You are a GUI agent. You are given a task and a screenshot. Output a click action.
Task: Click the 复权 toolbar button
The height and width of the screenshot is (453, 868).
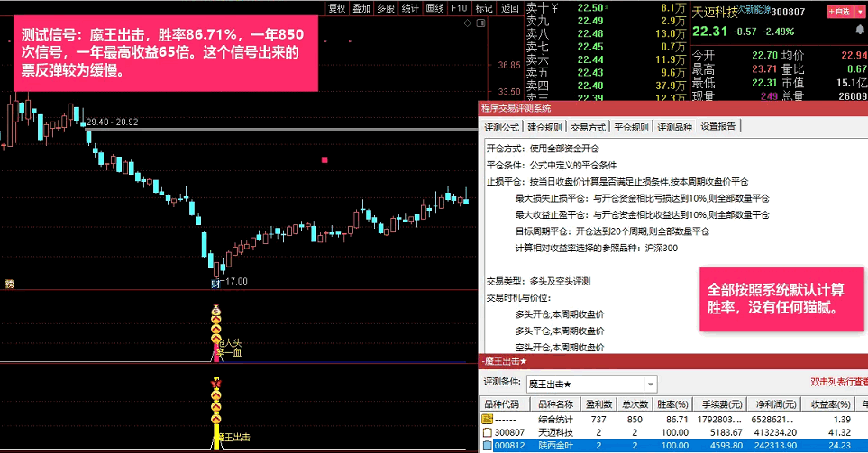pos(336,8)
